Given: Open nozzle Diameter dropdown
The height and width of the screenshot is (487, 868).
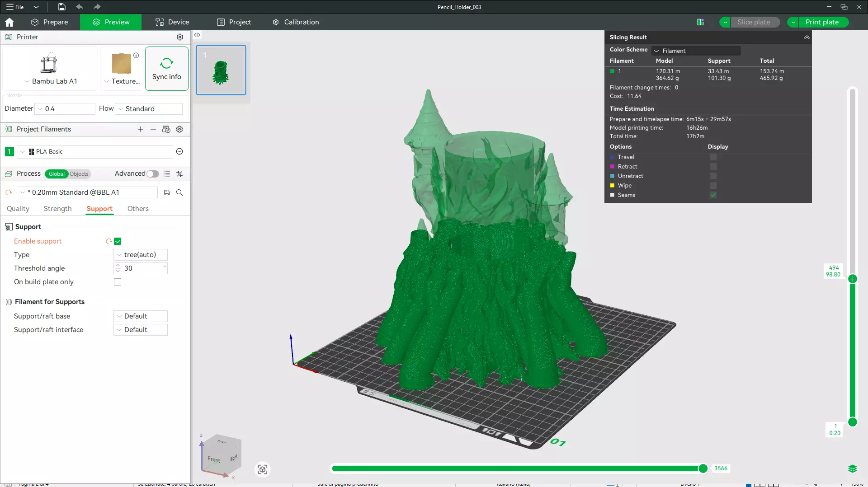Looking at the screenshot, I should pos(66,109).
